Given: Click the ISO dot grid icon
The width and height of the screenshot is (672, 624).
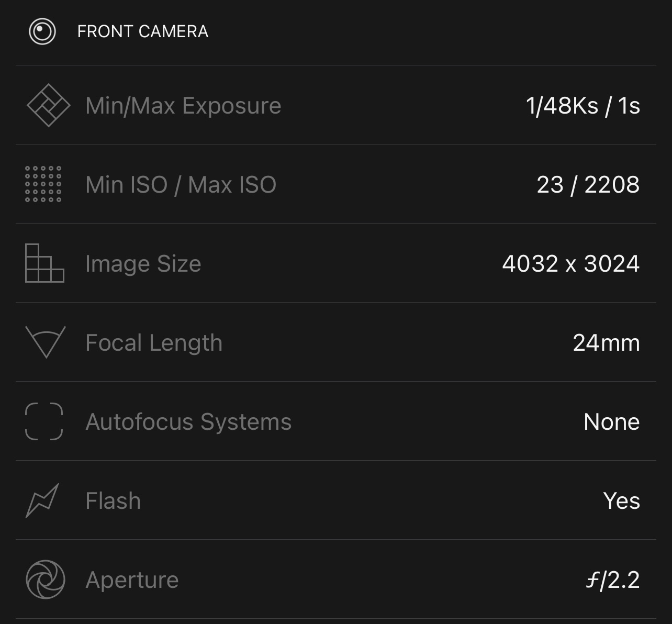Looking at the screenshot, I should coord(43,184).
